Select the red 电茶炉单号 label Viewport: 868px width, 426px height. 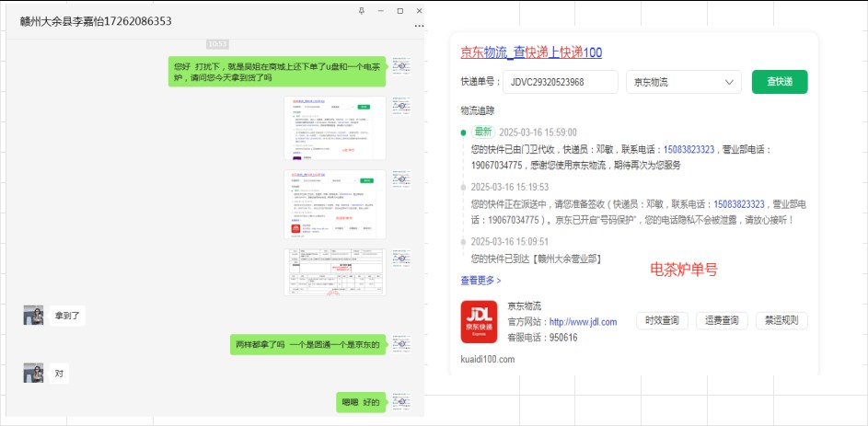pyautogui.click(x=684, y=270)
